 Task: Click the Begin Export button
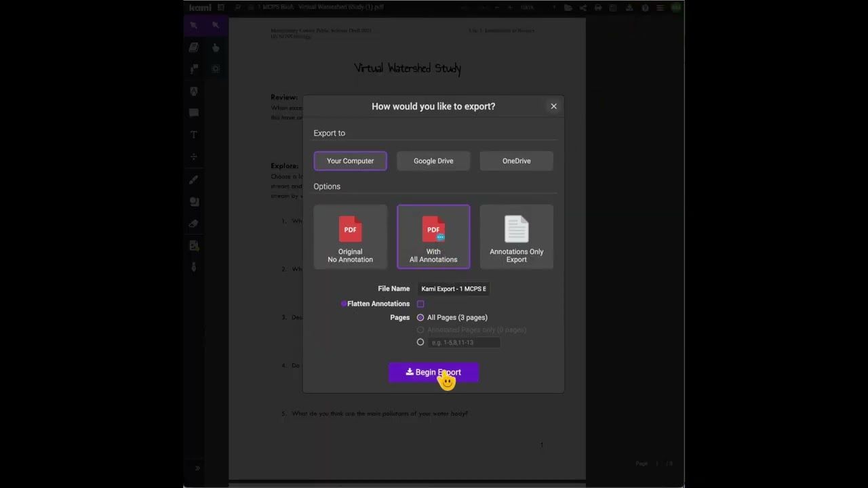433,372
